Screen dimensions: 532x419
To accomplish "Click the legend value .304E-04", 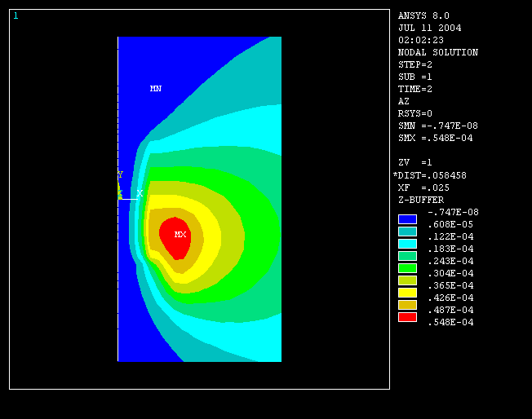I will [x=450, y=273].
